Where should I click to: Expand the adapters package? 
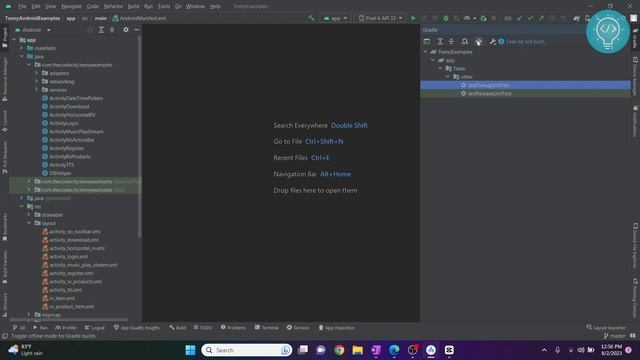pyautogui.click(x=37, y=73)
